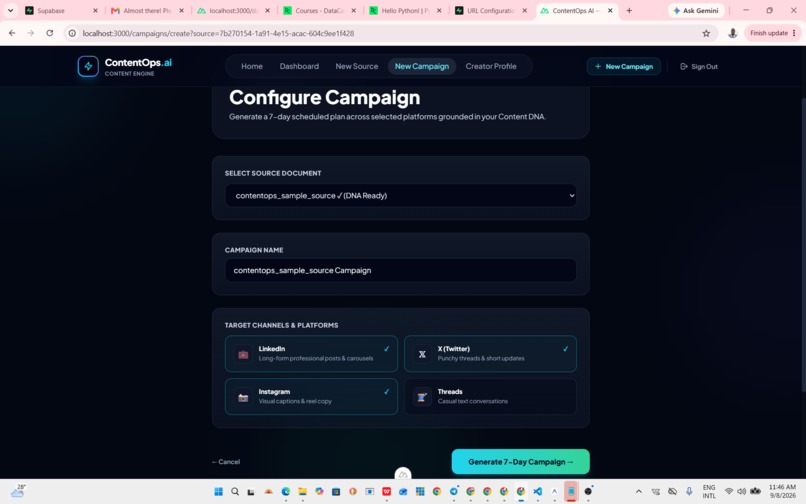Open Windows taskbar search

pyautogui.click(x=235, y=492)
